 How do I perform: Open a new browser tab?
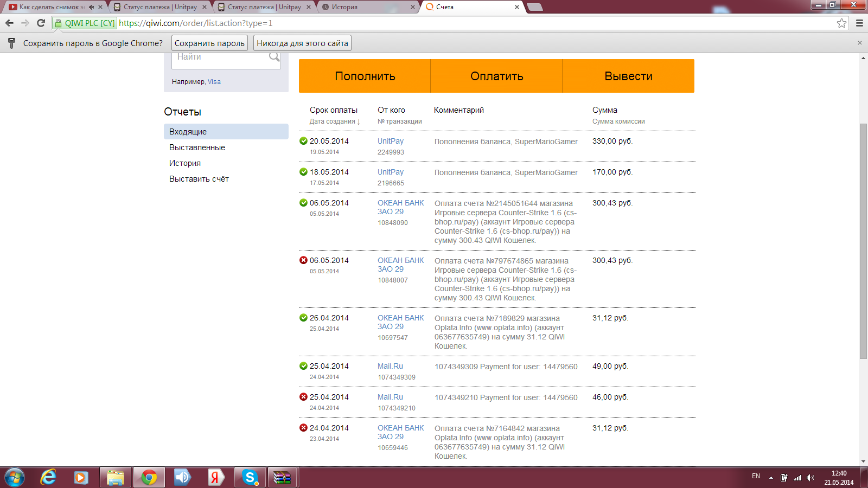(x=534, y=7)
